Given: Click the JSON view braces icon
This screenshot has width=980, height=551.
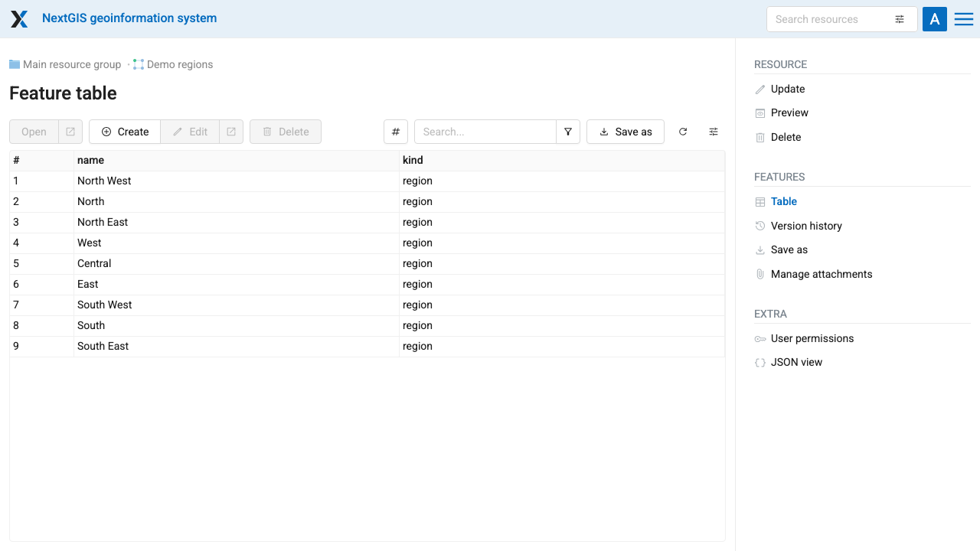Looking at the screenshot, I should point(760,363).
